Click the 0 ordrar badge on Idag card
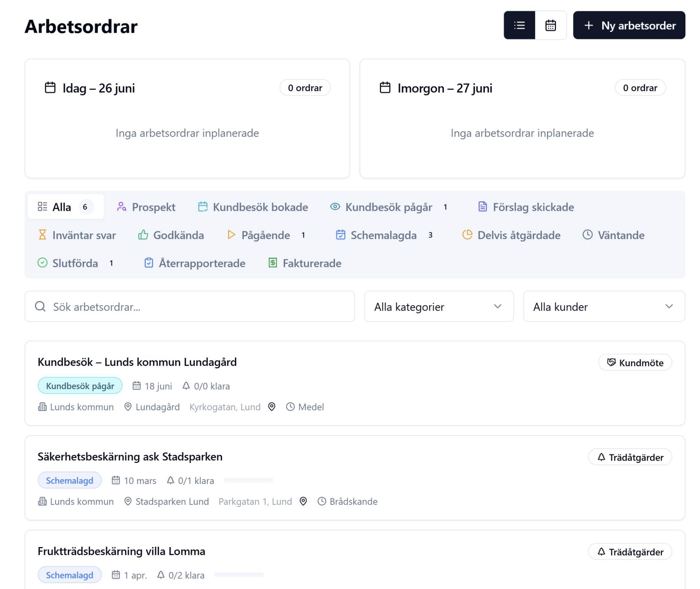This screenshot has width=700, height=589. (x=305, y=88)
